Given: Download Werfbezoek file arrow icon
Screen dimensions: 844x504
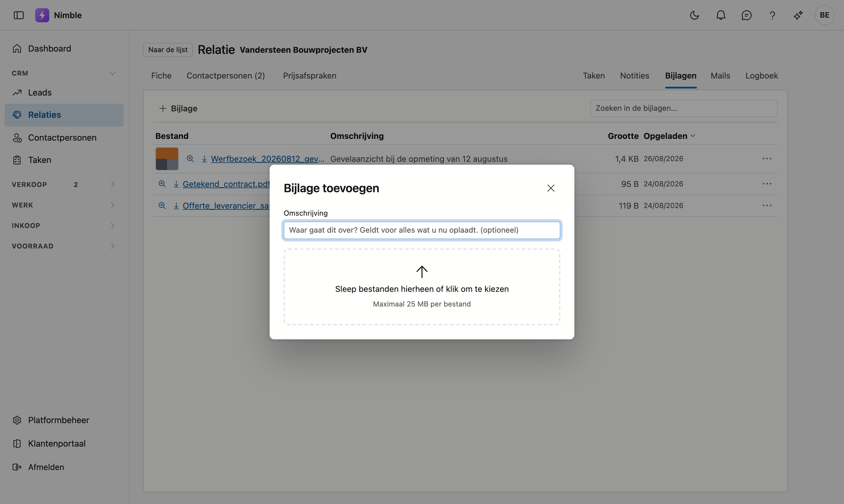Looking at the screenshot, I should click(x=205, y=159).
